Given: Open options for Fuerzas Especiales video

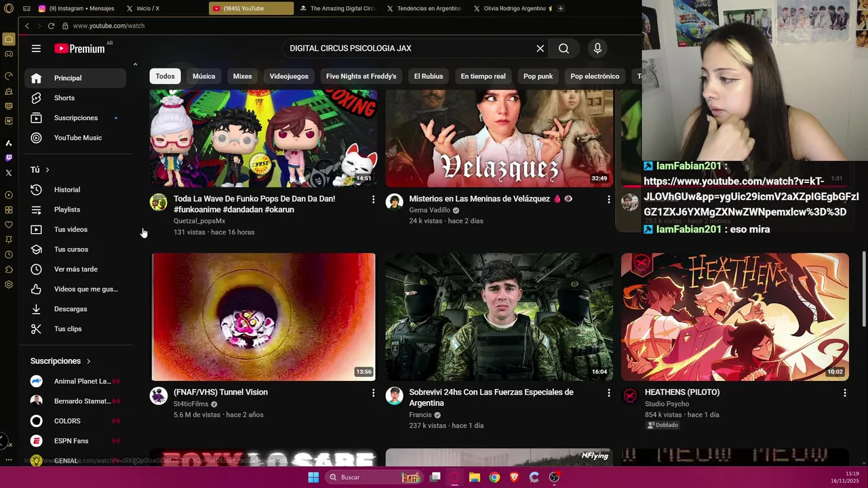Looking at the screenshot, I should (608, 392).
